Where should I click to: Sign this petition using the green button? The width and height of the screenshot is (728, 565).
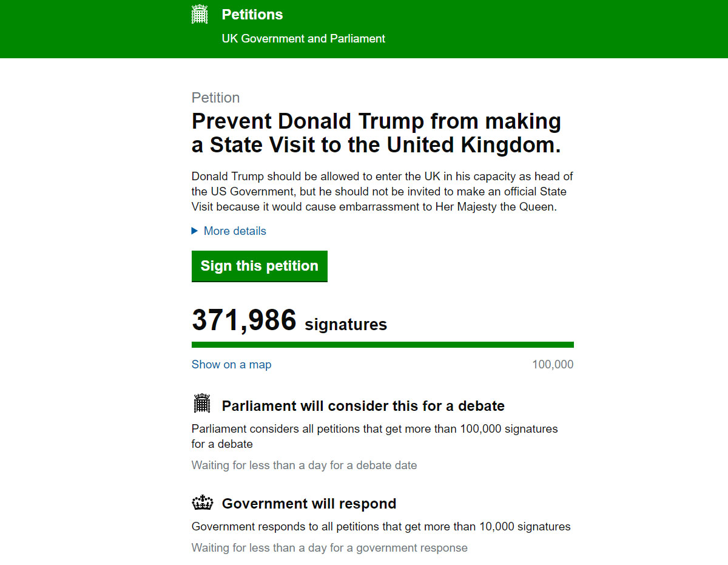coord(260,266)
